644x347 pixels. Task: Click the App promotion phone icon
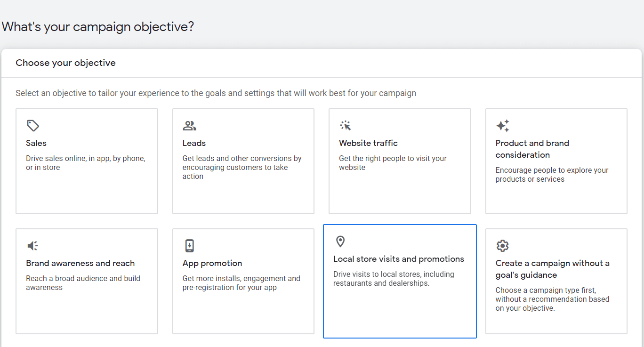coord(189,245)
